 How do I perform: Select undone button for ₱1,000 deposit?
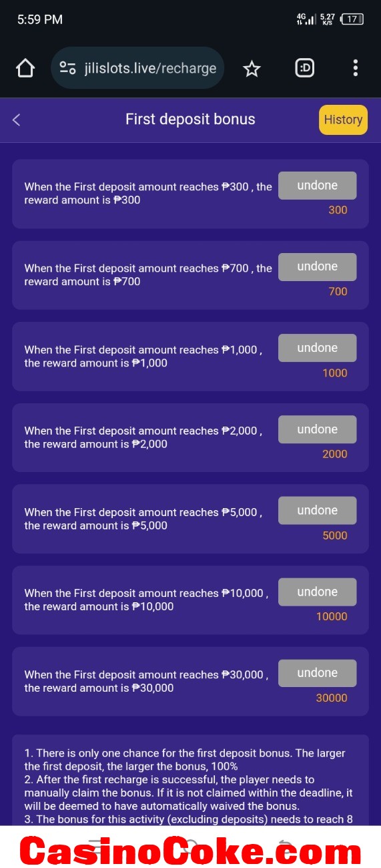(317, 348)
